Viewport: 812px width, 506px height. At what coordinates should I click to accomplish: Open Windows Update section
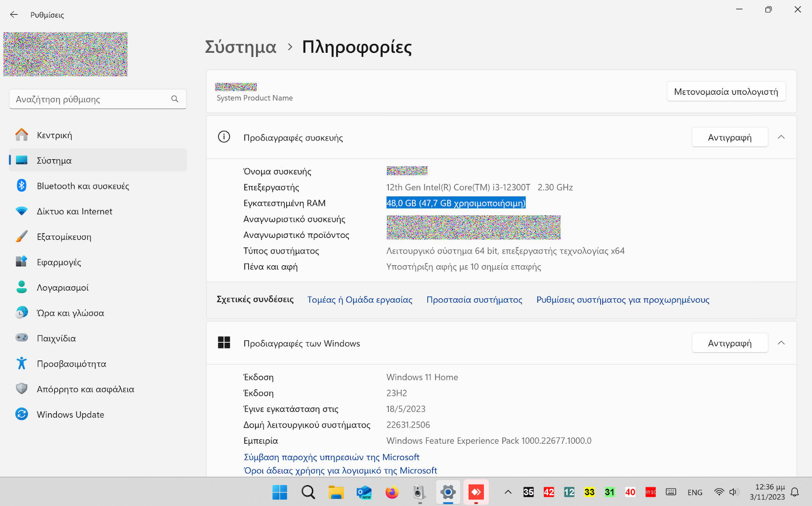point(70,415)
